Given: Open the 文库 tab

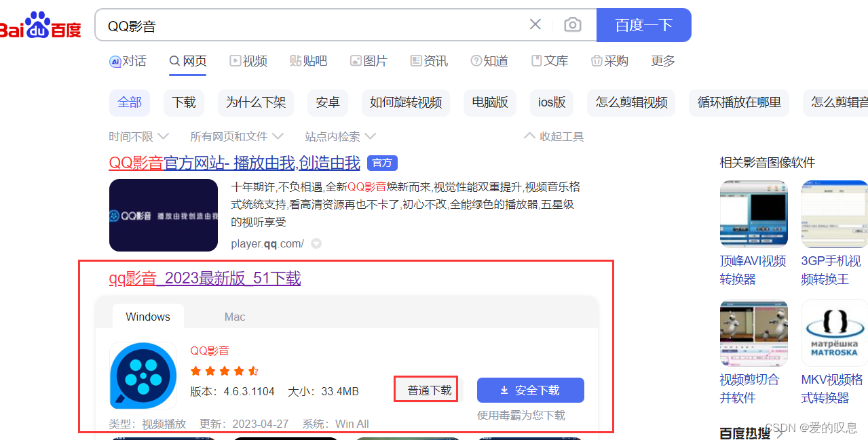Looking at the screenshot, I should [x=550, y=61].
